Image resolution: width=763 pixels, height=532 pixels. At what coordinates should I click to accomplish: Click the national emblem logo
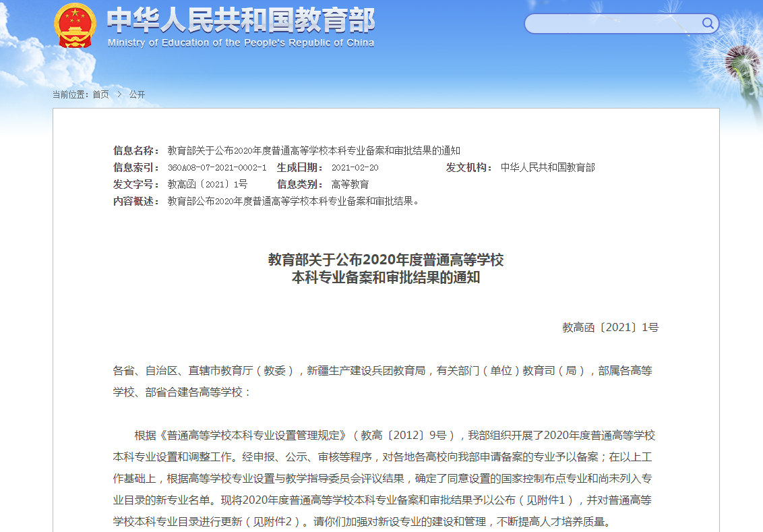pos(74,26)
